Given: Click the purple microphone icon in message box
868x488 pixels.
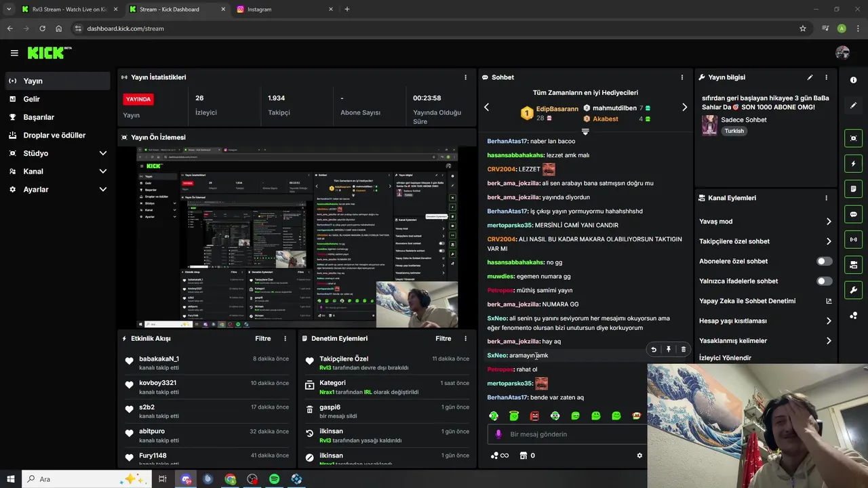Looking at the screenshot, I should pos(498,434).
